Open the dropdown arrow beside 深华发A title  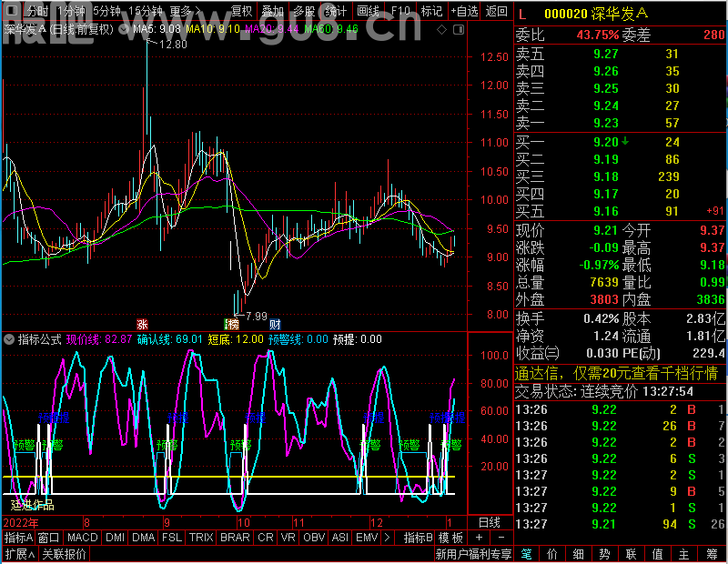coord(124,30)
